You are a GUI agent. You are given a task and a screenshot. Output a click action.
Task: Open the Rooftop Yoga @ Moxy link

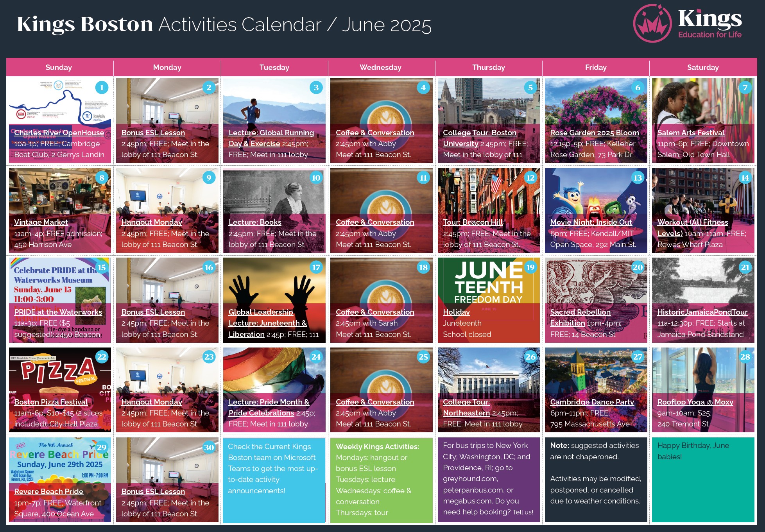[x=695, y=402]
